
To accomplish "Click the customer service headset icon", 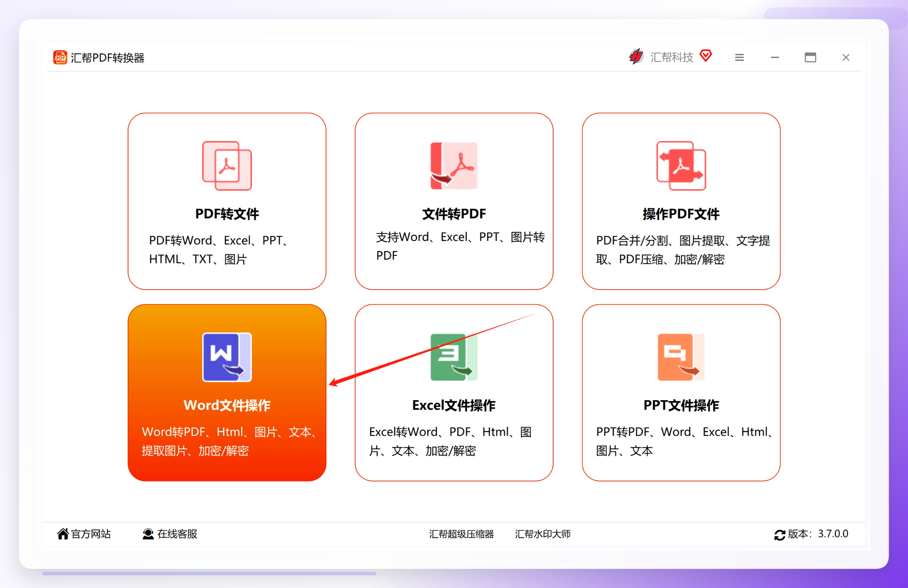I will 148,534.
